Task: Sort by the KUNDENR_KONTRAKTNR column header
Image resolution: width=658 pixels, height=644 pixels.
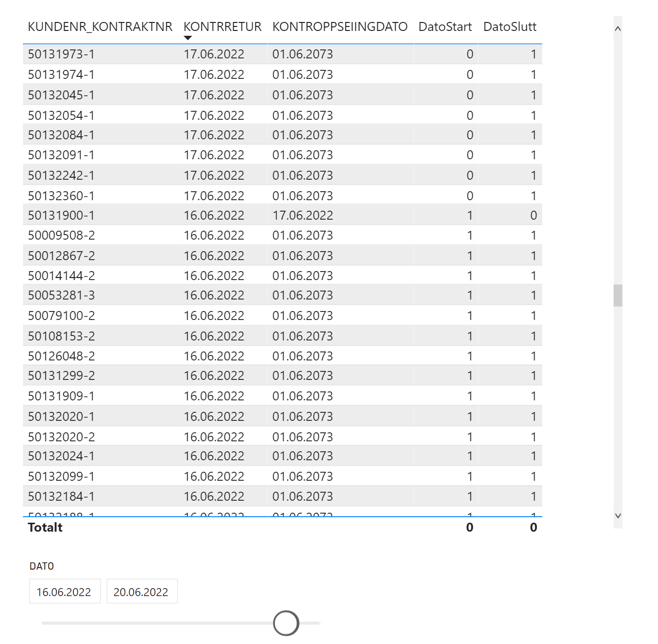Action: click(x=100, y=26)
